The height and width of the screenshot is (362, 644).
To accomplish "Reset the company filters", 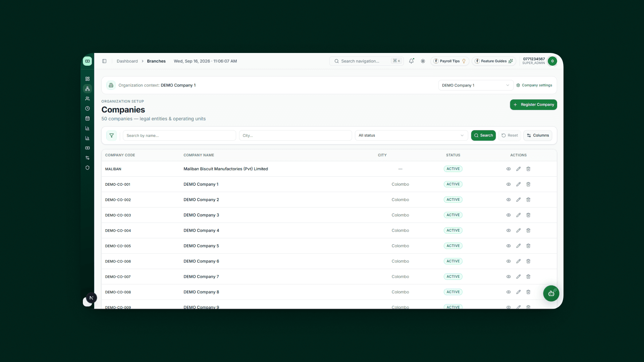I will (509, 135).
